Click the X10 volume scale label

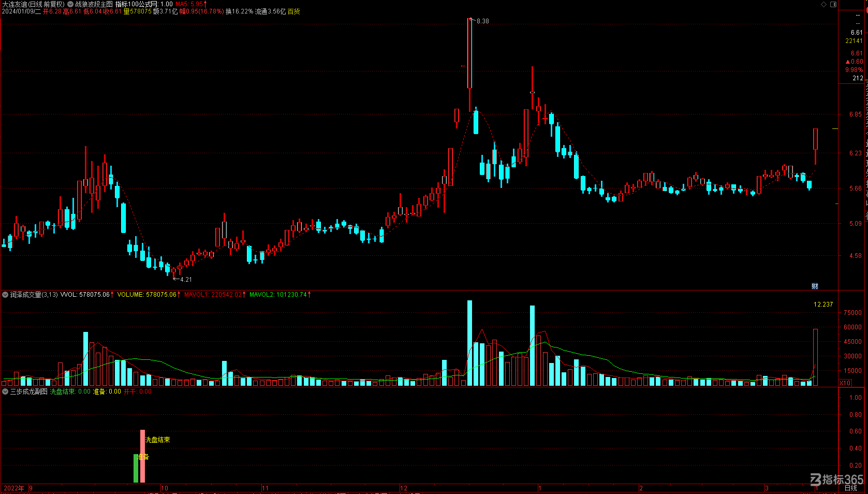pyautogui.click(x=845, y=383)
